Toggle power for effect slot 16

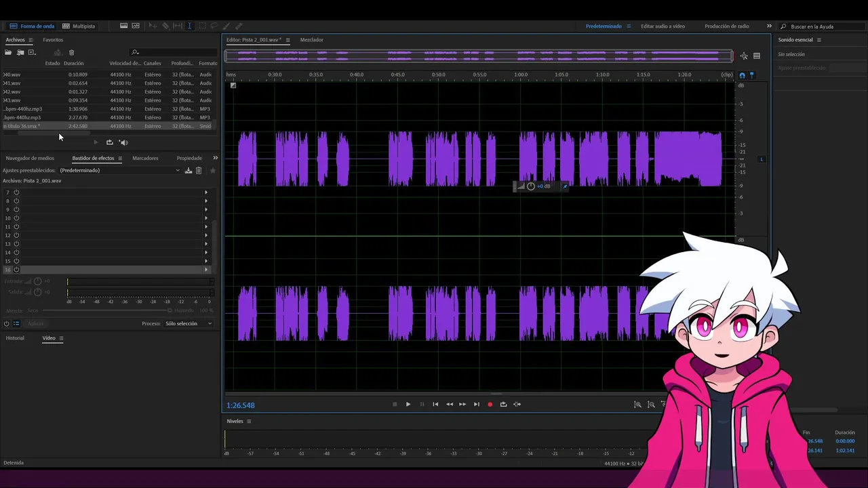[x=16, y=270]
